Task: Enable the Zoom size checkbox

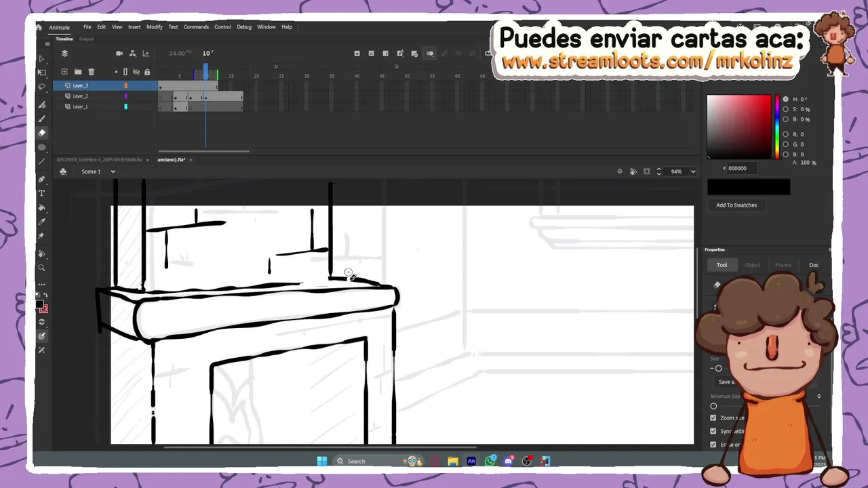Action: (x=713, y=418)
